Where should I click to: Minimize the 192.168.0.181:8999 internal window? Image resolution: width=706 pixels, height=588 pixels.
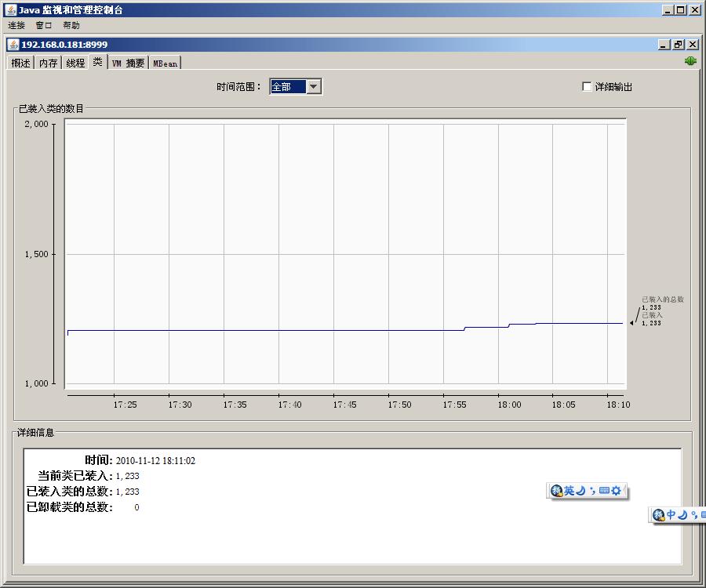point(664,45)
